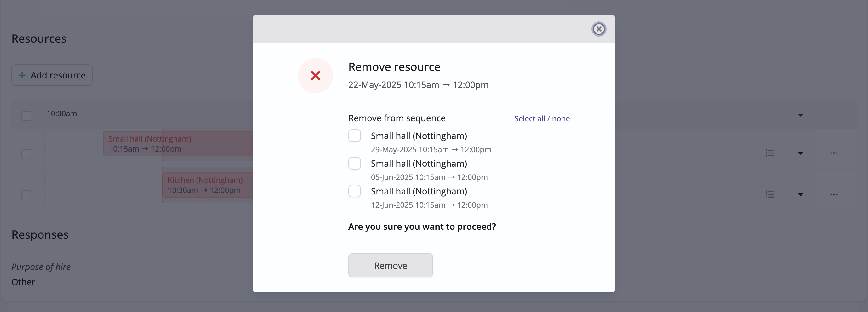Click the 12-Jun-2025 10:15am date line

click(429, 205)
